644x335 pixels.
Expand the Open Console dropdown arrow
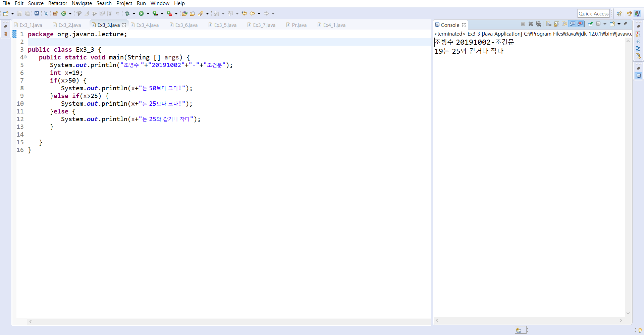[x=619, y=24]
